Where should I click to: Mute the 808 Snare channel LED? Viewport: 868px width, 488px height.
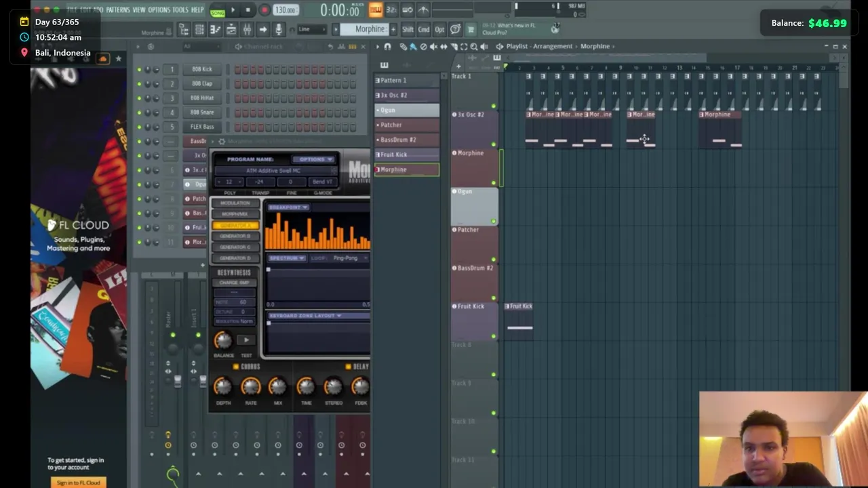140,113
